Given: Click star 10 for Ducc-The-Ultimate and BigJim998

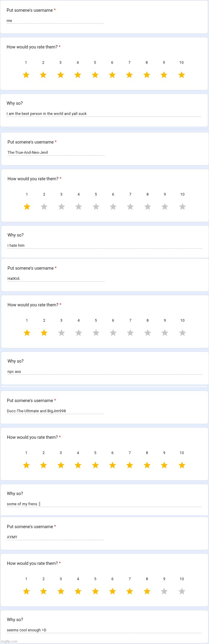Looking at the screenshot, I should point(181,465).
